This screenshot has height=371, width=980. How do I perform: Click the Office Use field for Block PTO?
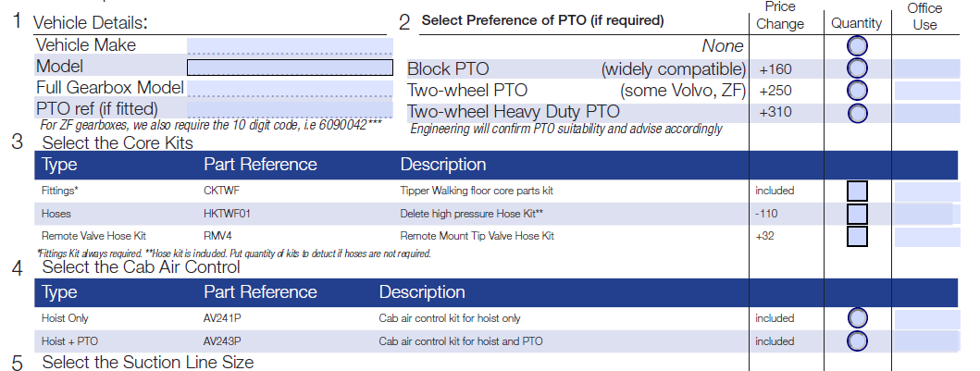927,68
